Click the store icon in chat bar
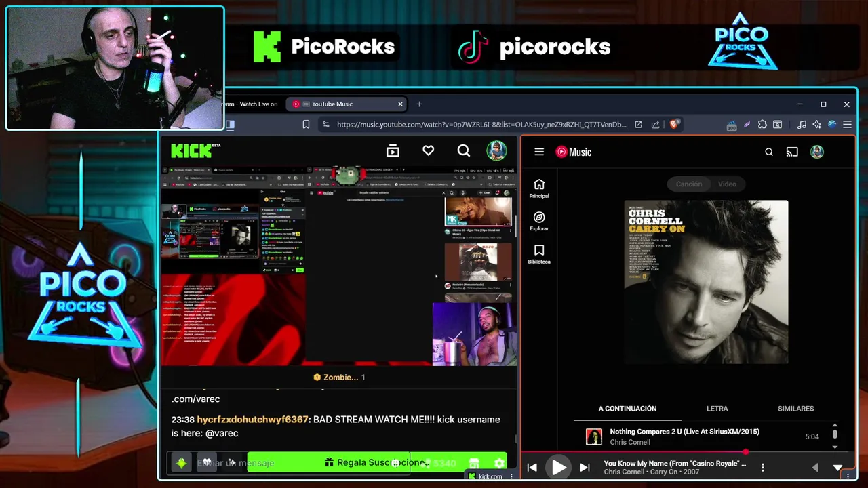Image resolution: width=868 pixels, height=488 pixels. [474, 463]
